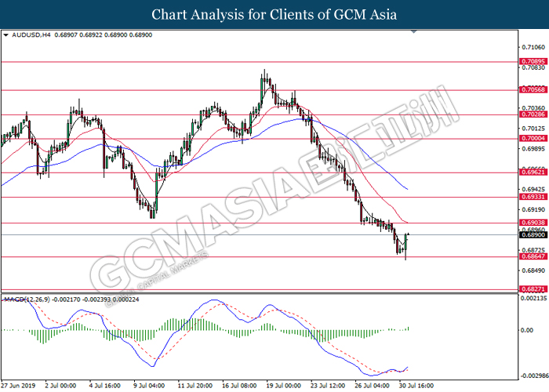The height and width of the screenshot is (392, 549).
Task: Select the 0.69621 level price tag
Action: click(533, 172)
